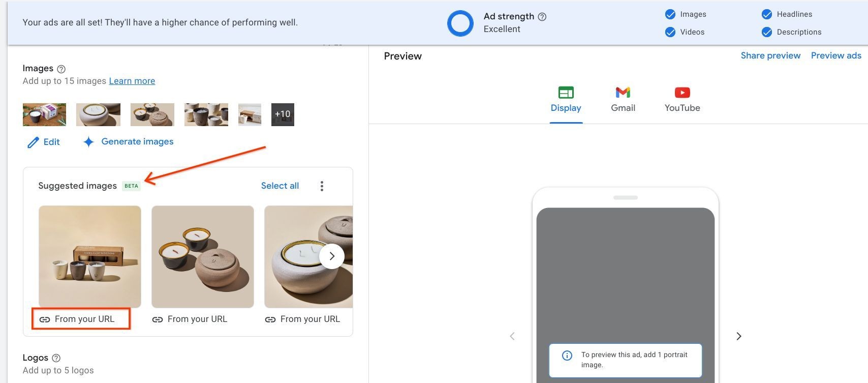Switch to the YouTube preview tab
The width and height of the screenshot is (868, 383).
(683, 100)
